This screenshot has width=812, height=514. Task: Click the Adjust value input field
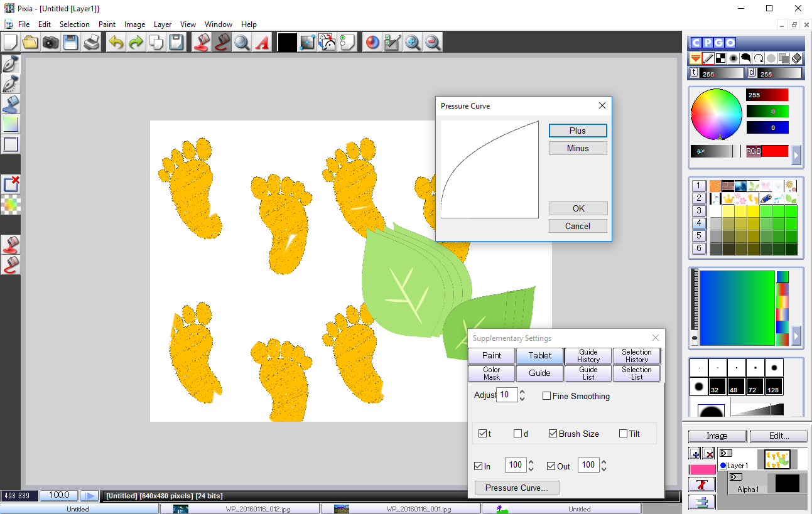[506, 395]
